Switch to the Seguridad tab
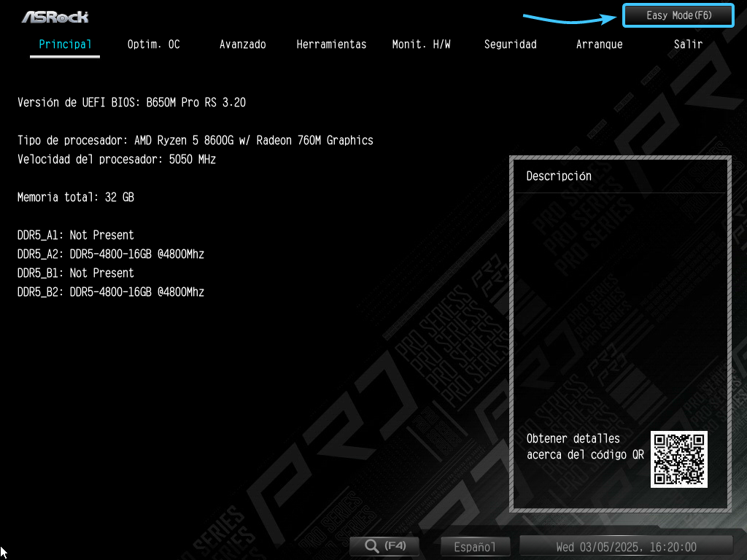Image resolution: width=747 pixels, height=560 pixels. (510, 44)
